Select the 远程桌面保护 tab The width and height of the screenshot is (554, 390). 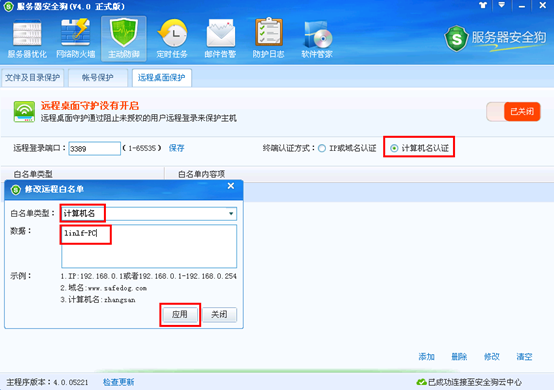click(x=161, y=78)
